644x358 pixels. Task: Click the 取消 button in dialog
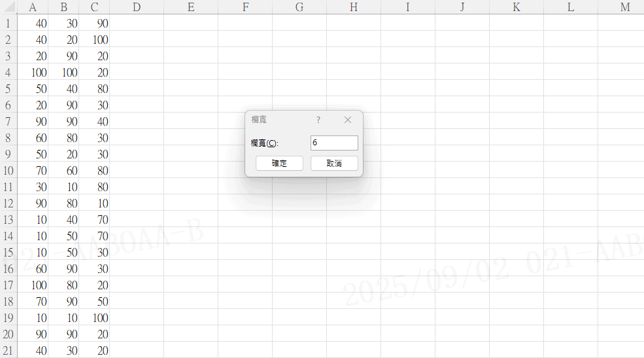click(x=334, y=163)
